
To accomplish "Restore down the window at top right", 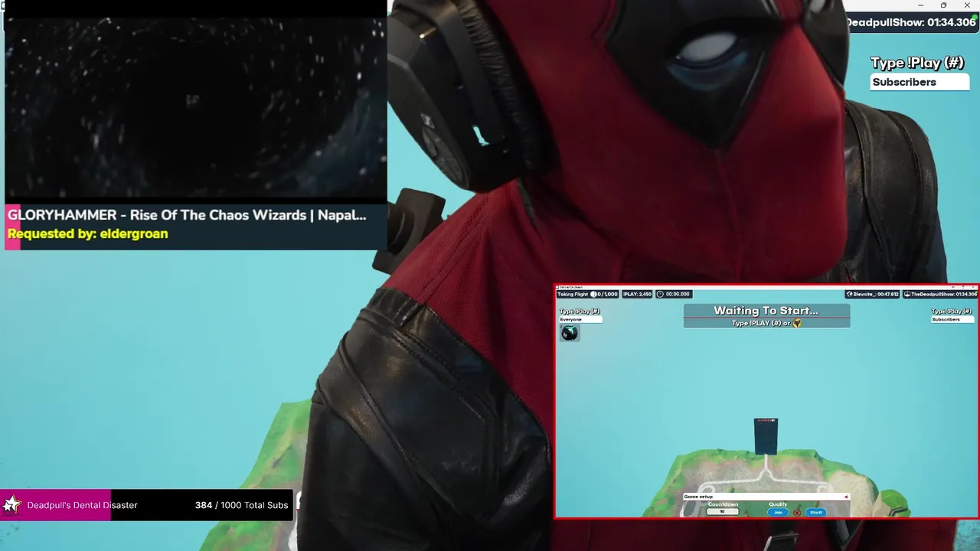I will pyautogui.click(x=943, y=5).
